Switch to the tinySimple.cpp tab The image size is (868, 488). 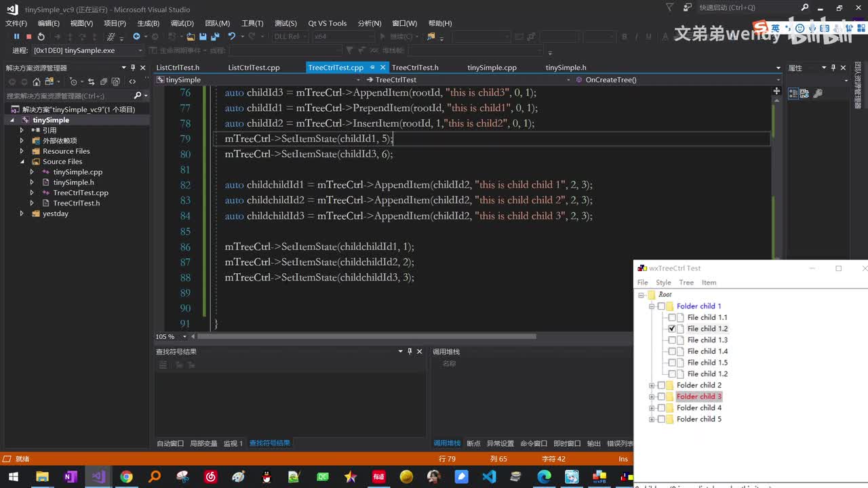[x=492, y=68]
